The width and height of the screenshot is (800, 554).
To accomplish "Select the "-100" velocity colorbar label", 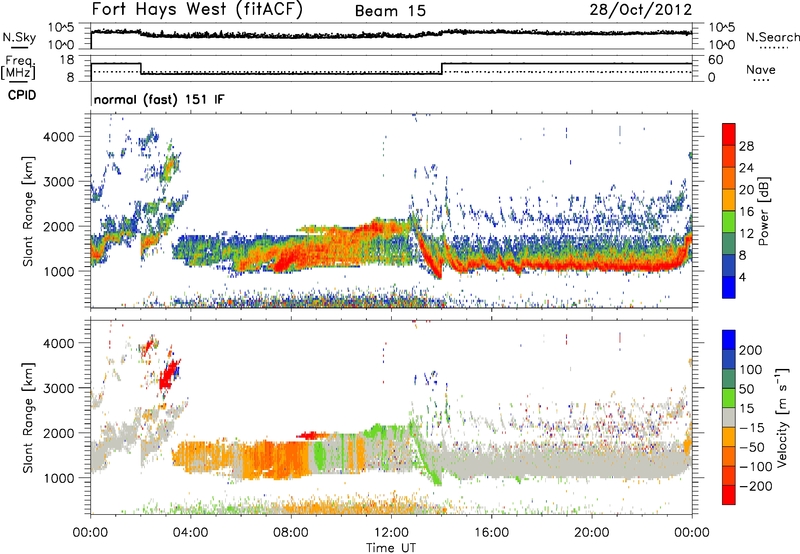I will [x=755, y=467].
